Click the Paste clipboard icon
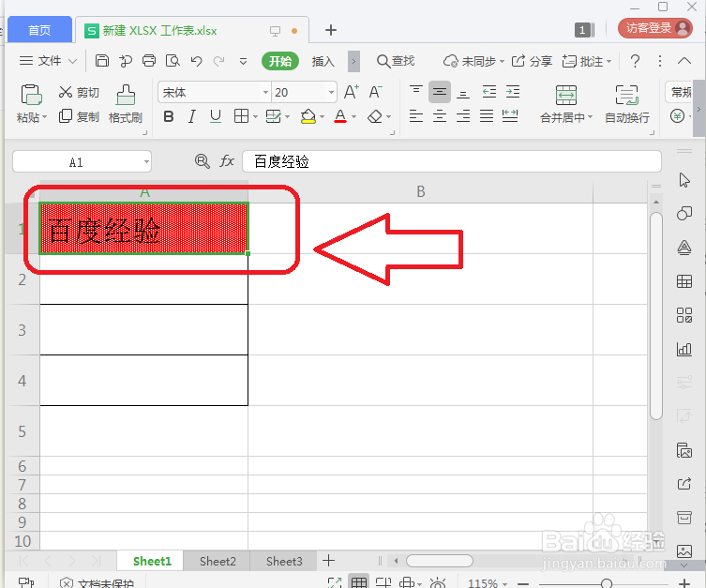706x588 pixels. tap(31, 95)
